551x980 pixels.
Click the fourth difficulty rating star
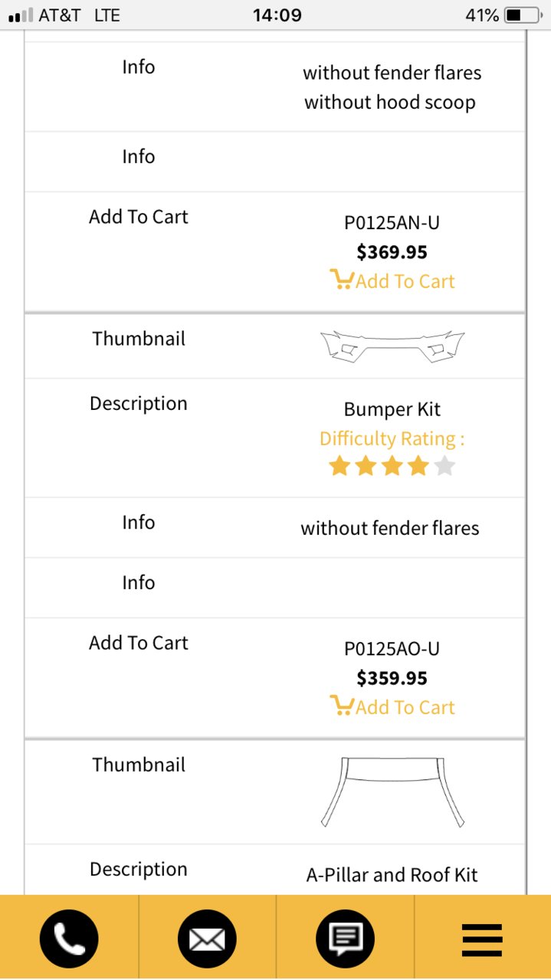point(418,466)
